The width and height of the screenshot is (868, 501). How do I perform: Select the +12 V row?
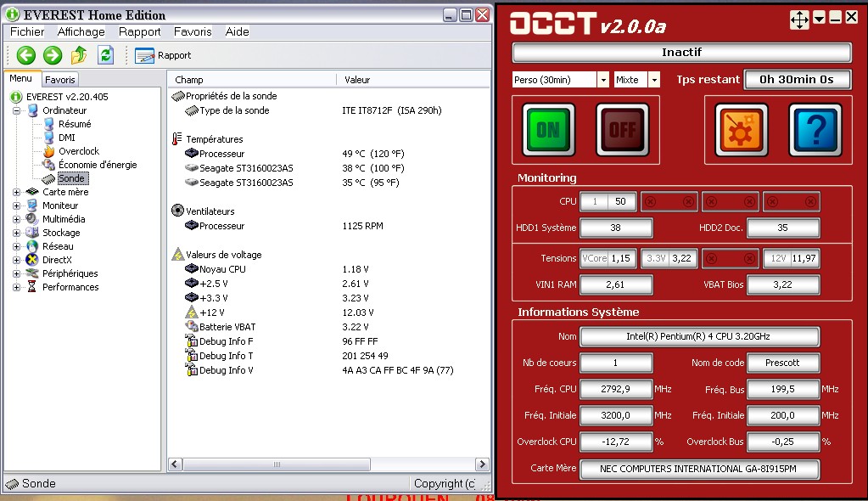(x=329, y=312)
